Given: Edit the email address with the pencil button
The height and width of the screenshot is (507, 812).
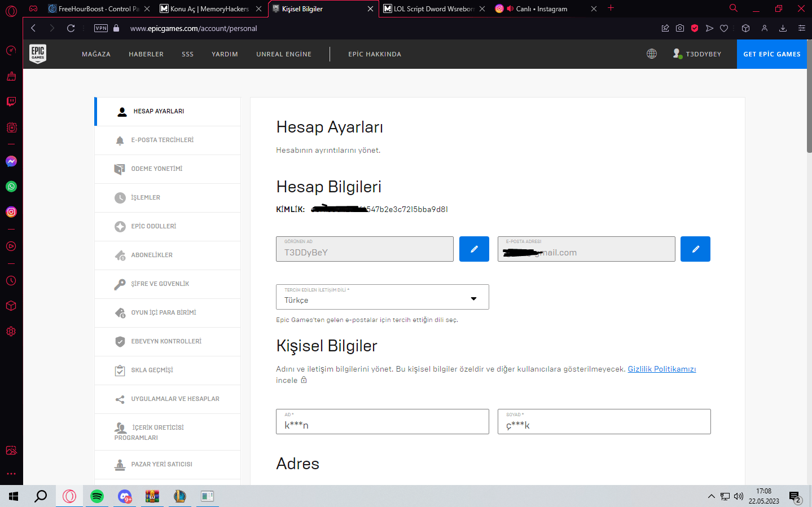Looking at the screenshot, I should click(695, 249).
